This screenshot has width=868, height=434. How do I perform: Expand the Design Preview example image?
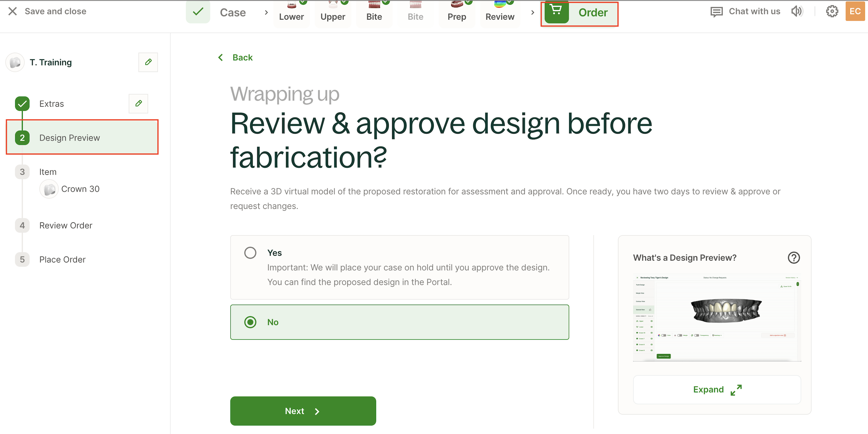click(x=717, y=390)
